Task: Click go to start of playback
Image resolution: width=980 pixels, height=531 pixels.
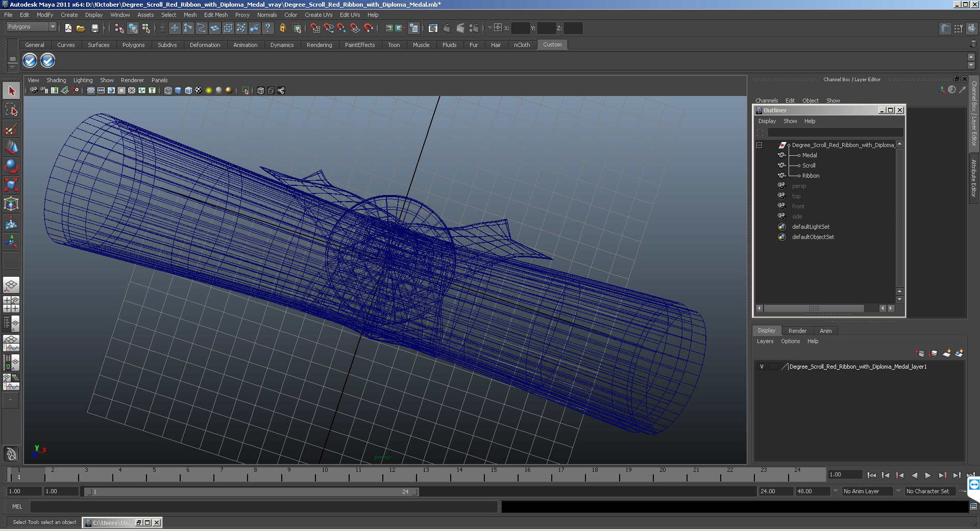Action: [x=872, y=475]
